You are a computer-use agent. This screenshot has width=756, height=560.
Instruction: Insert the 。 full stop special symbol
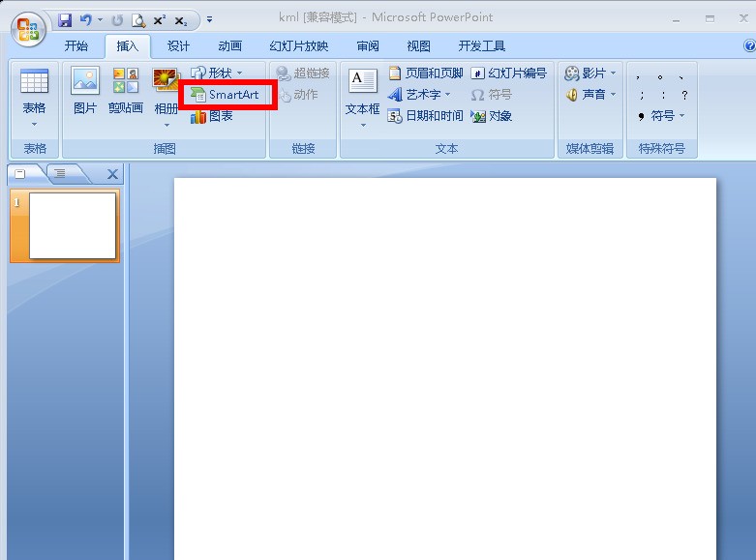[x=659, y=77]
